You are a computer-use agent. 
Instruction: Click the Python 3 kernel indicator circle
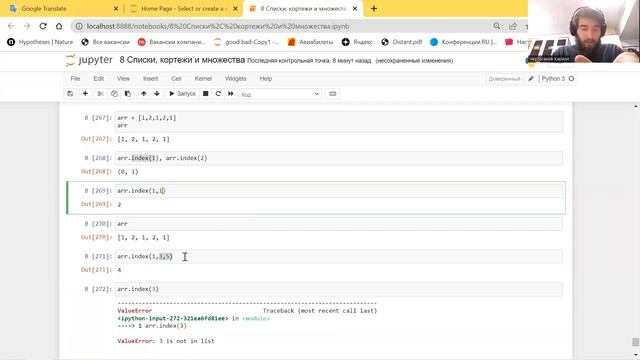(x=571, y=79)
